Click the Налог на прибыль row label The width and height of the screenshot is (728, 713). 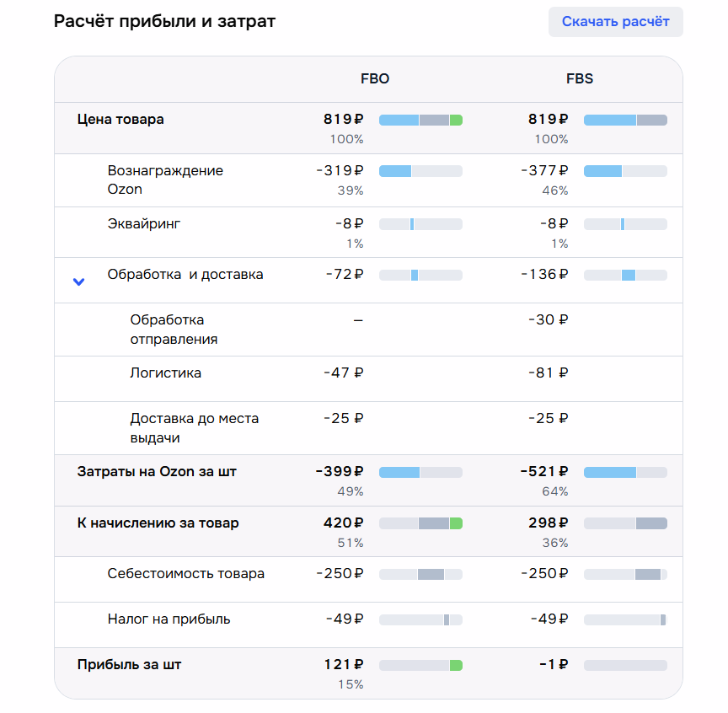169,619
